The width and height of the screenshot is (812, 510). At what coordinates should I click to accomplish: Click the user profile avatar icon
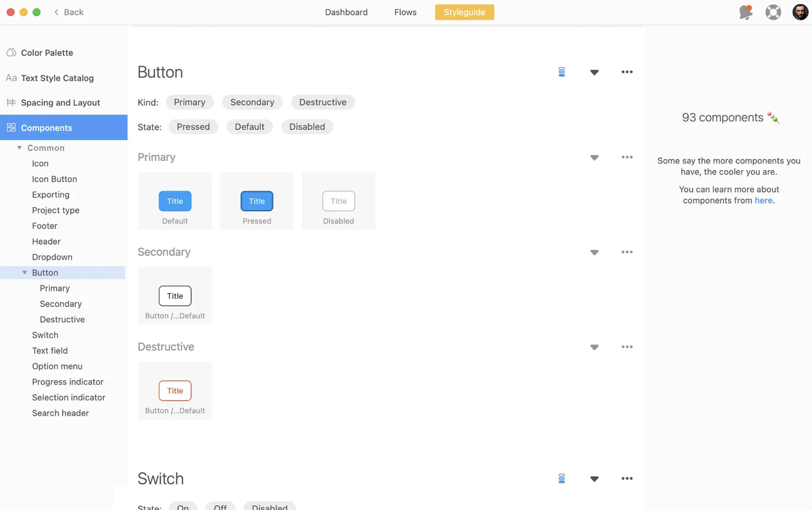800,12
